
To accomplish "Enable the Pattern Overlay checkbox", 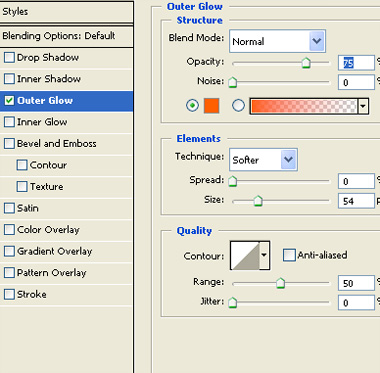I will coord(9,273).
